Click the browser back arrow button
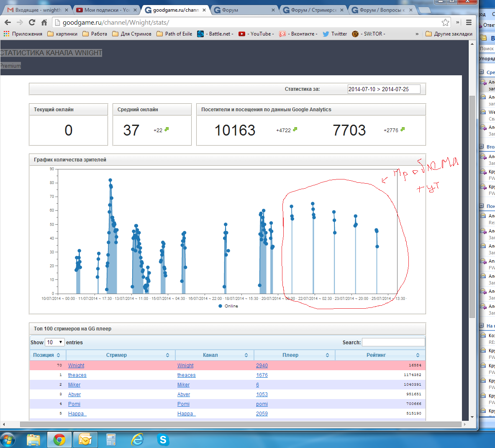 click(8, 23)
